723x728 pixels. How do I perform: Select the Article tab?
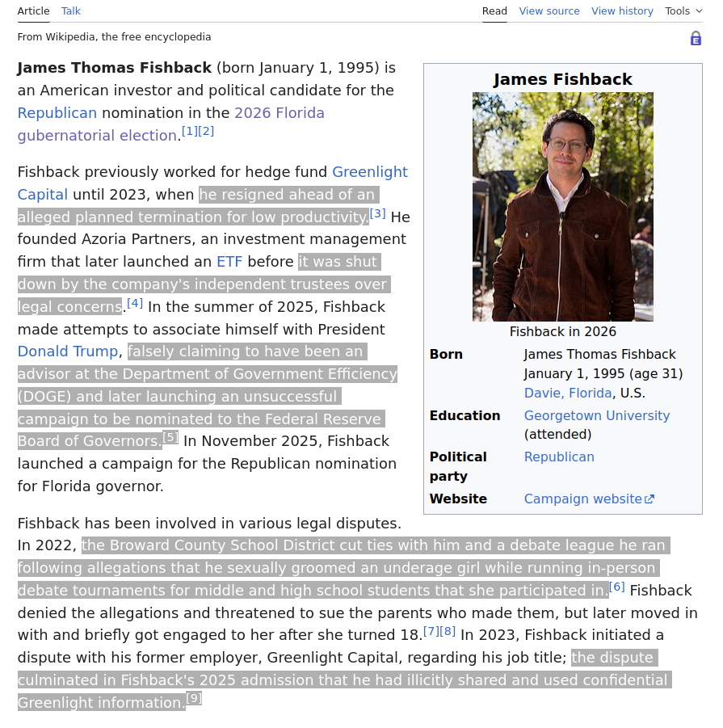(33, 11)
